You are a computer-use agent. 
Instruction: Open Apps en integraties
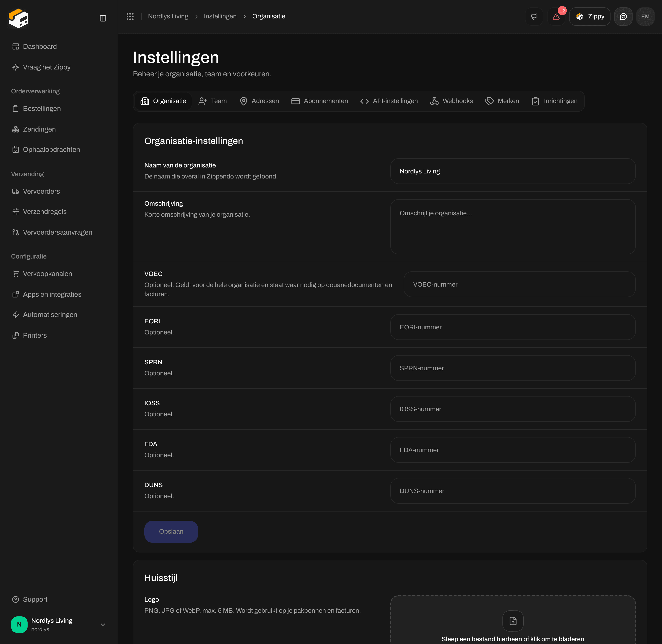pyautogui.click(x=59, y=294)
